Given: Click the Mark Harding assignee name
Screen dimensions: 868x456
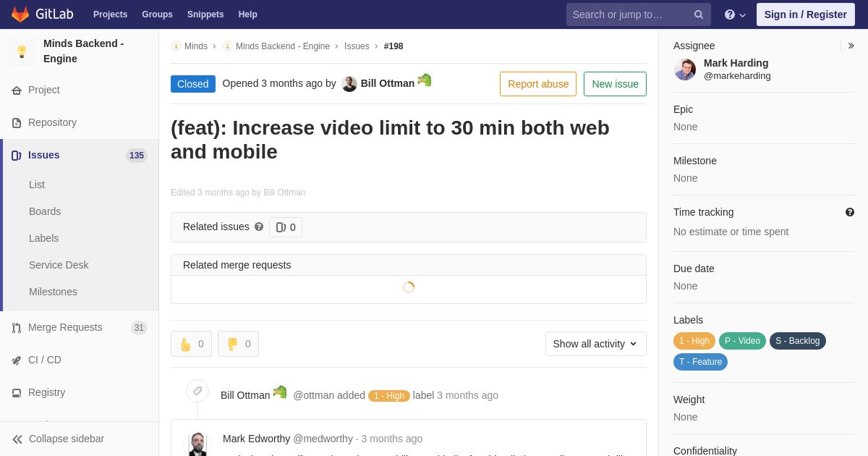Looking at the screenshot, I should pos(736,63).
